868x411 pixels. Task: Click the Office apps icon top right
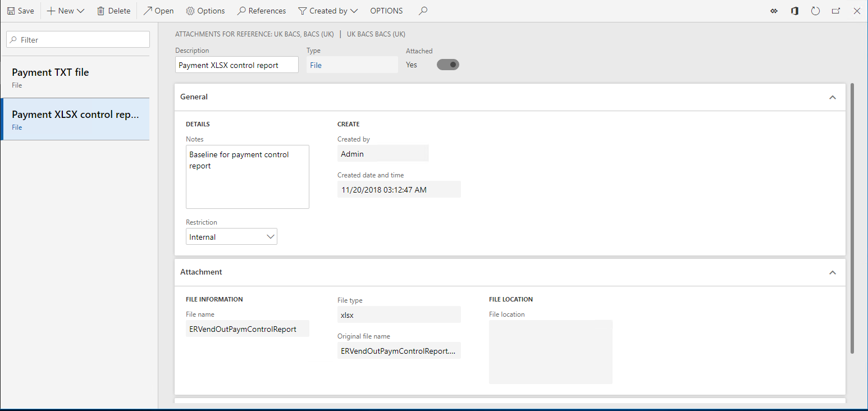794,10
